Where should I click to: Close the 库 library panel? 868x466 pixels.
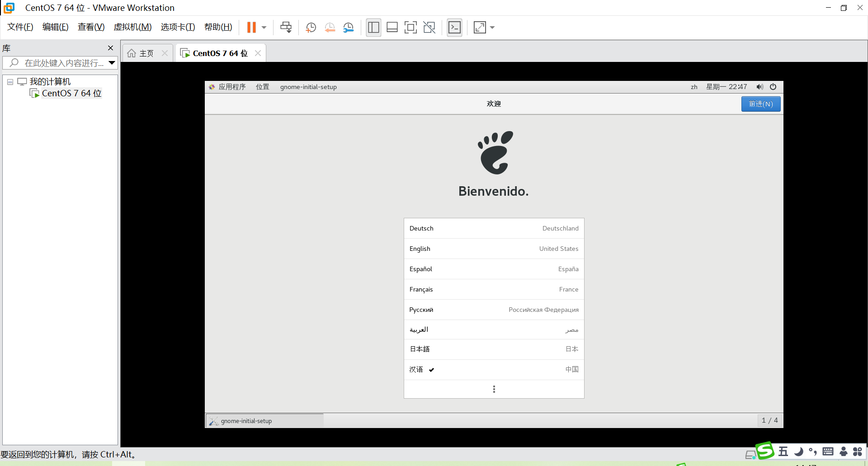coord(110,48)
